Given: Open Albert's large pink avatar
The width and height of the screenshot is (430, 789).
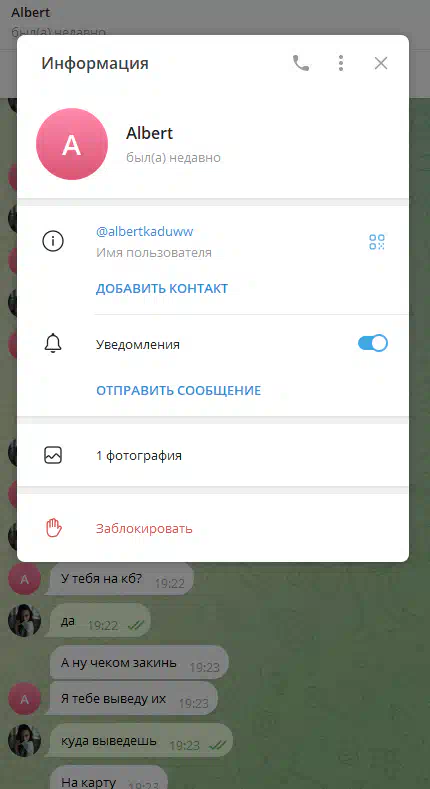Looking at the screenshot, I should (72, 144).
